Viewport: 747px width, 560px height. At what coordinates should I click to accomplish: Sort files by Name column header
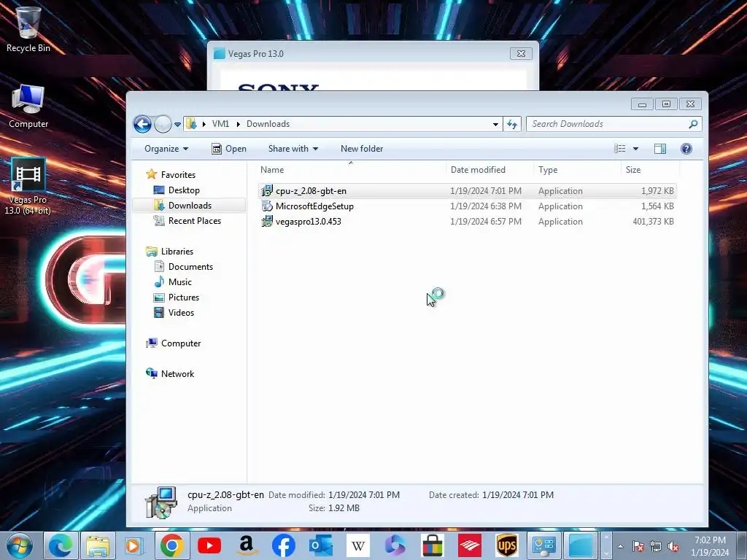pyautogui.click(x=352, y=169)
